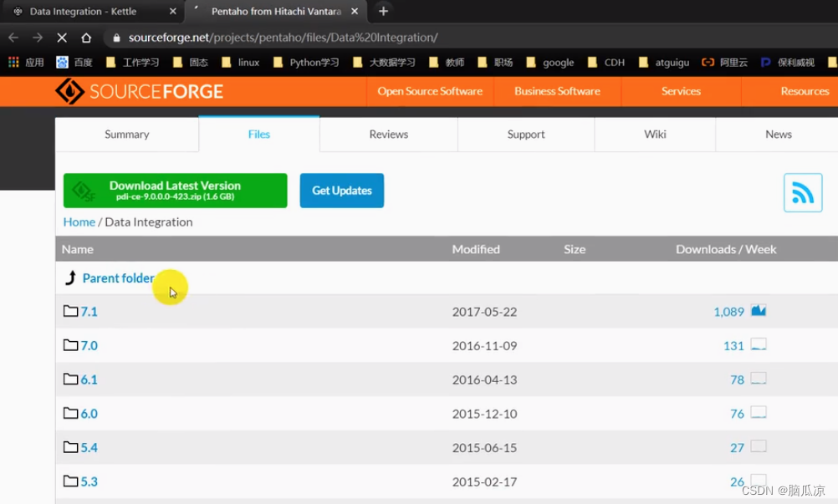Click the browser back arrow
This screenshot has width=838, height=504.
pyautogui.click(x=14, y=38)
